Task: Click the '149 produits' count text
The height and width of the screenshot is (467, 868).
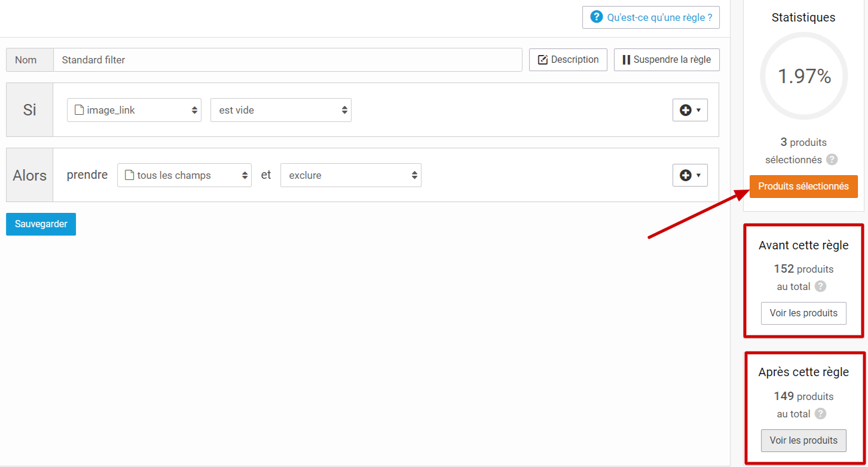Action: 803,396
